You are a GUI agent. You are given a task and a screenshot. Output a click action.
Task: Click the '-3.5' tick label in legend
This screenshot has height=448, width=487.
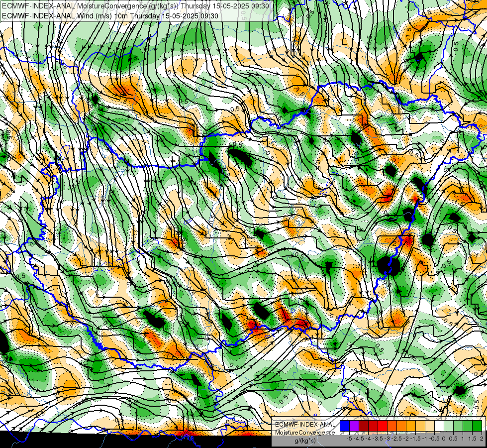(x=378, y=439)
